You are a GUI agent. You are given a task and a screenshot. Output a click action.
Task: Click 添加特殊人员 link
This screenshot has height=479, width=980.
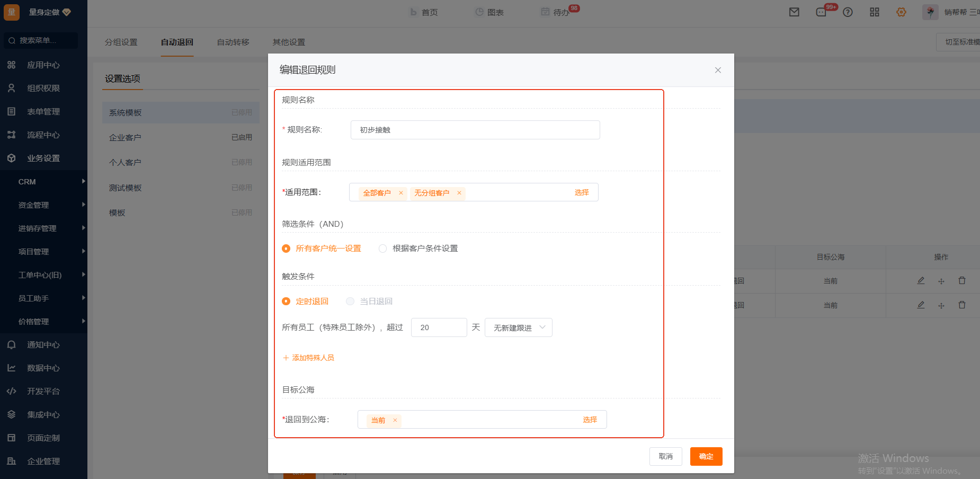click(x=308, y=358)
